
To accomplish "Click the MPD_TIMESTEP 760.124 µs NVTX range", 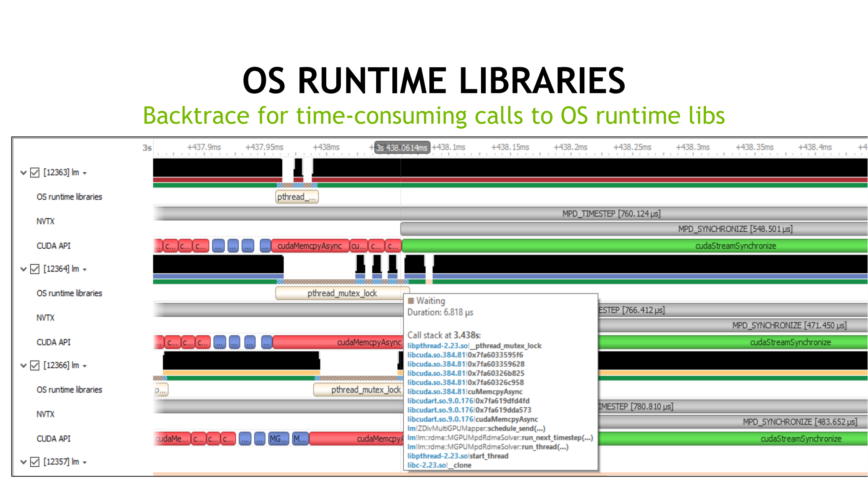I will tap(611, 214).
